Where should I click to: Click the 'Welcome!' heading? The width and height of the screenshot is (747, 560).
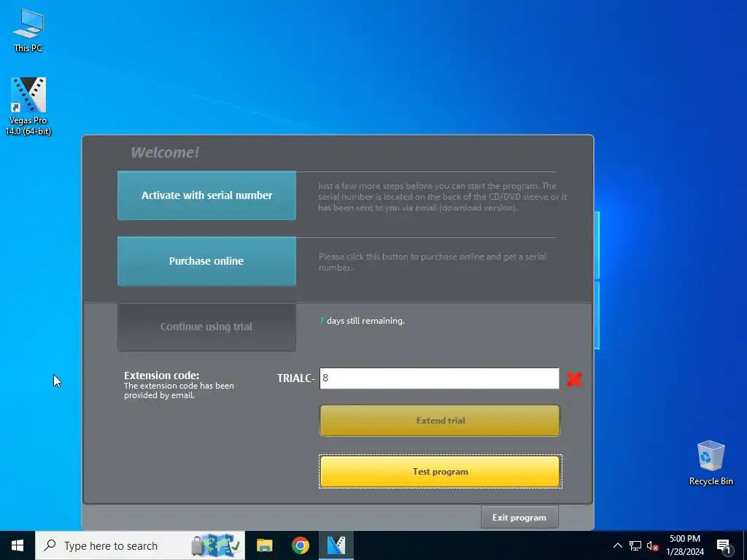165,152
